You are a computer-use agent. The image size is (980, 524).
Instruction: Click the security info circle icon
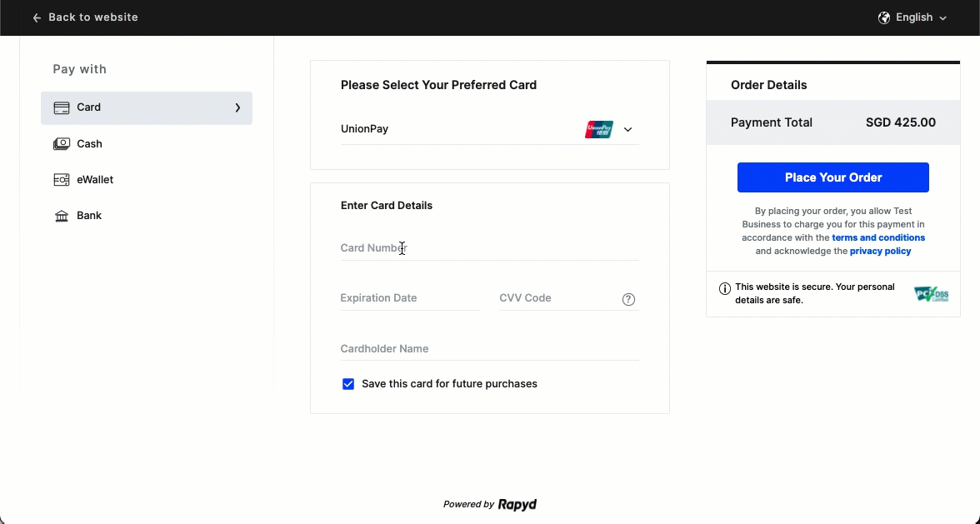[x=725, y=288]
